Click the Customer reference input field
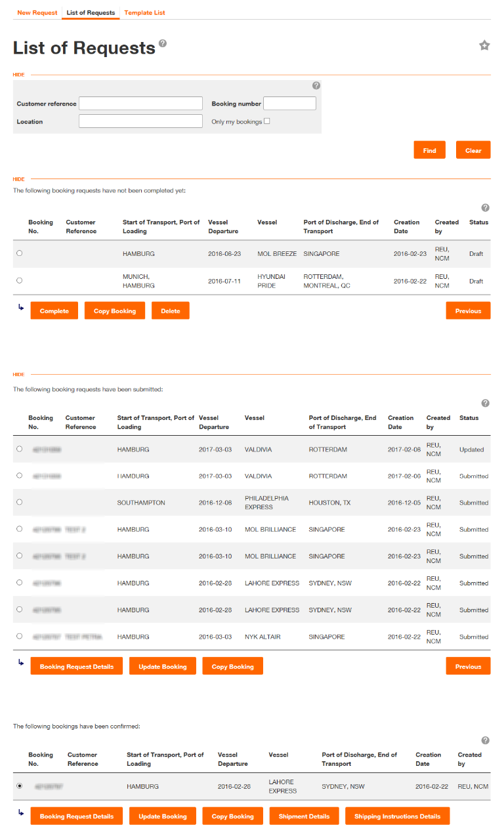504x840 pixels. click(x=141, y=104)
